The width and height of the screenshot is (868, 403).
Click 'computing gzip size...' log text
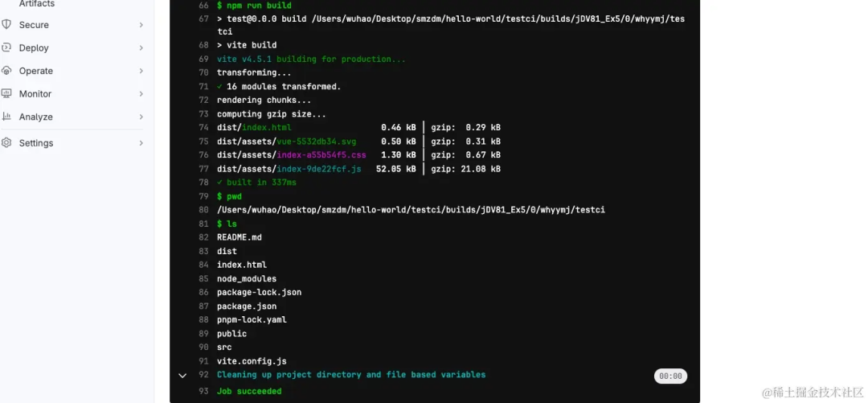272,114
